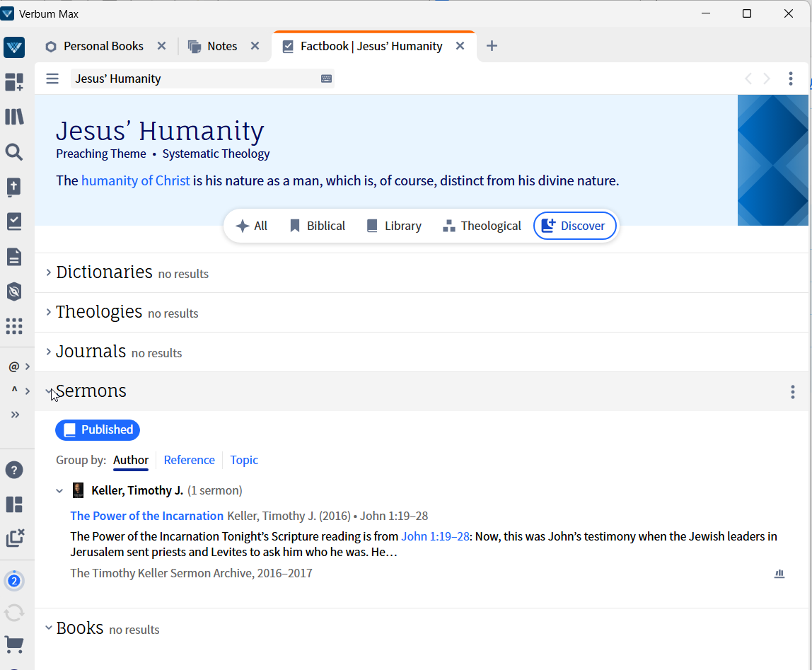Click the Systematic Theology label
The image size is (812, 670).
click(x=216, y=154)
